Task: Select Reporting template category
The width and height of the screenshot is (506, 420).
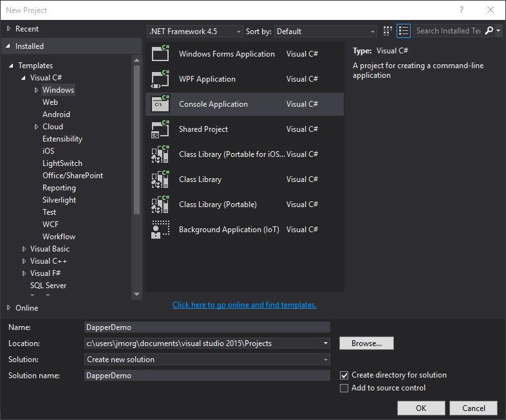Action: click(59, 188)
